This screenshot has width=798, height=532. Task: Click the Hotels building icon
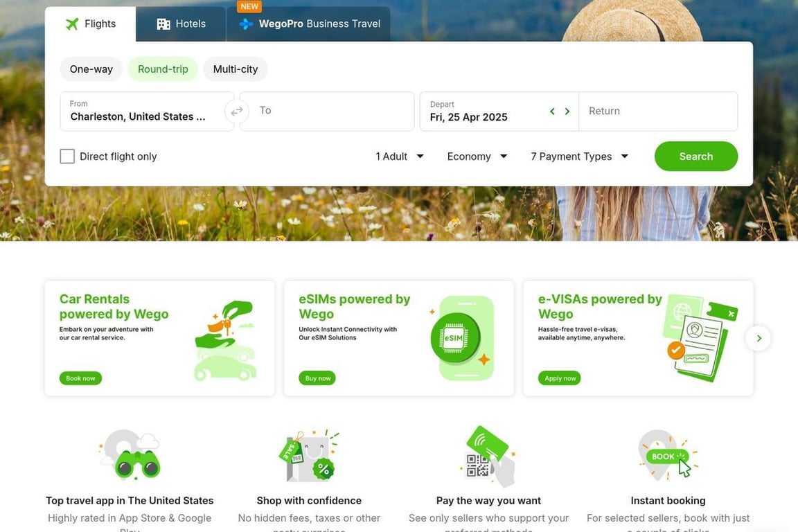point(163,24)
